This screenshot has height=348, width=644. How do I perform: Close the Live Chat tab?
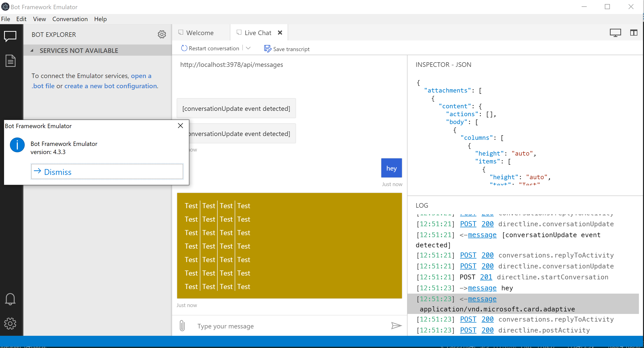(x=280, y=33)
